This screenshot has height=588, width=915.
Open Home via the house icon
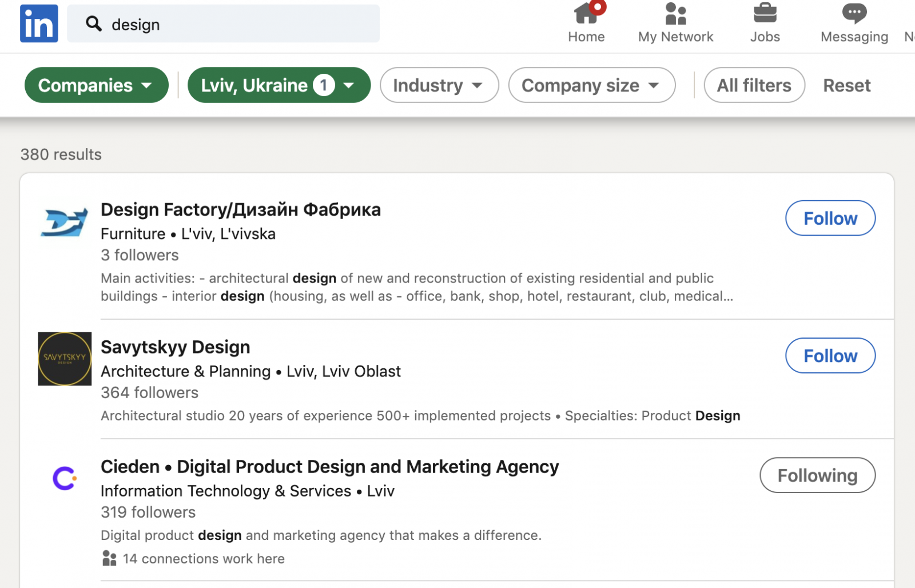click(586, 13)
